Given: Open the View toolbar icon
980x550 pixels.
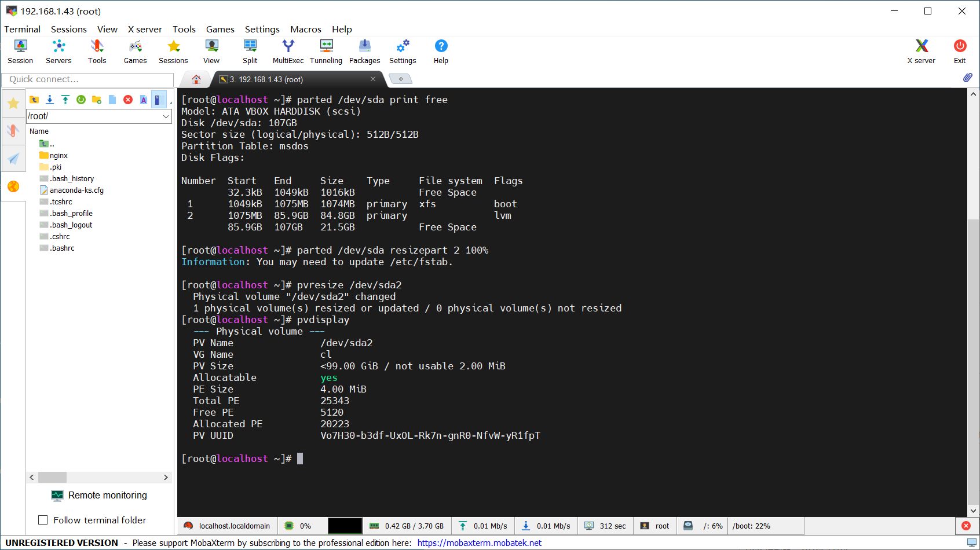Looking at the screenshot, I should [211, 52].
